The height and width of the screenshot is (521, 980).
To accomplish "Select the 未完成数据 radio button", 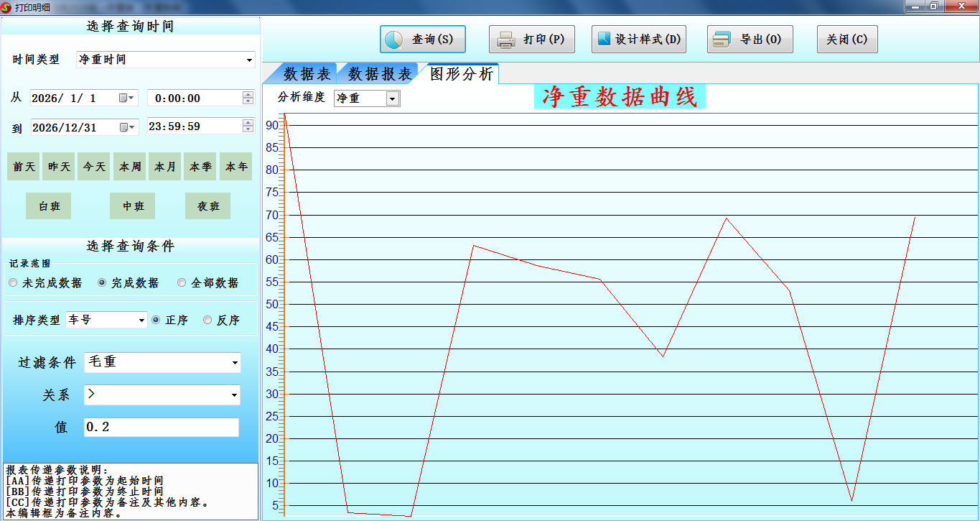I will pyautogui.click(x=13, y=283).
